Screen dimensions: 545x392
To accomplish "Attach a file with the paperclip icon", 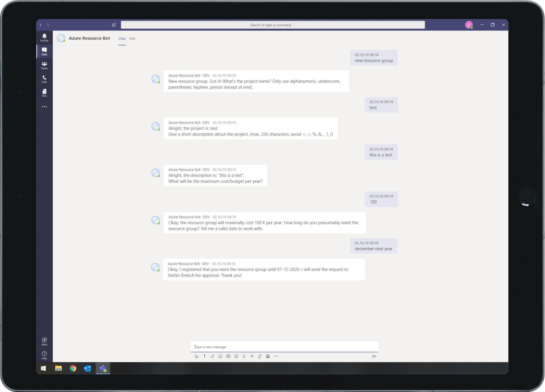I will coord(212,356).
